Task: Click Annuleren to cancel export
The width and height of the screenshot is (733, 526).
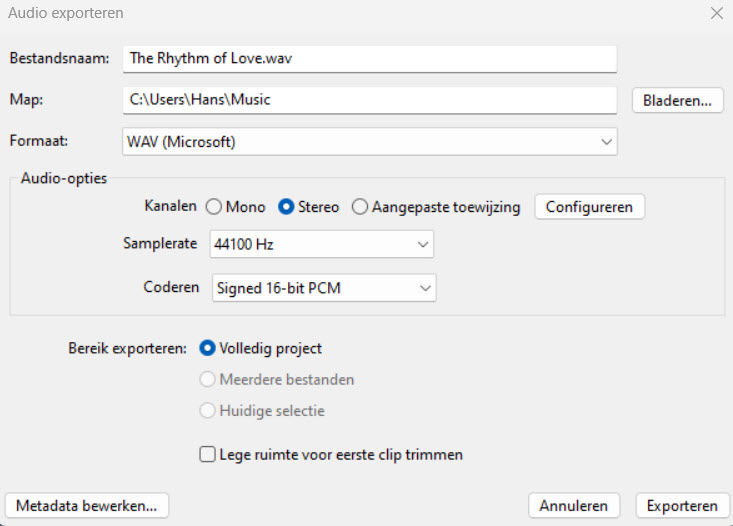Action: click(574, 505)
